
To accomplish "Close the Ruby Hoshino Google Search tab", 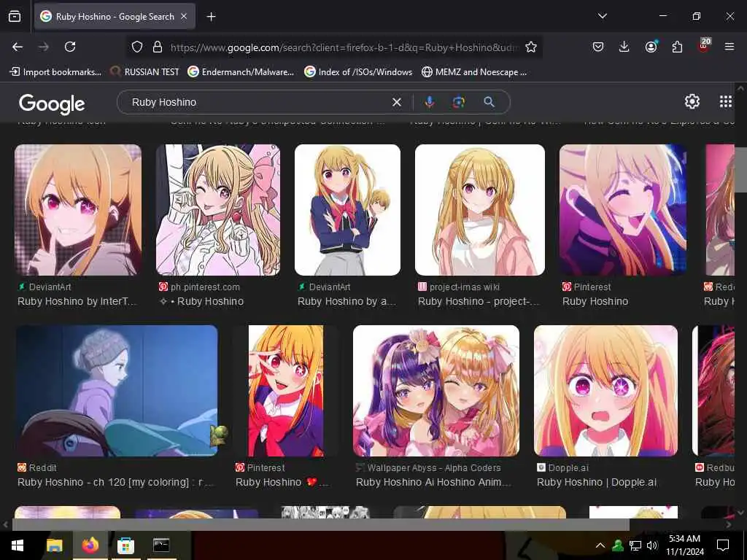I will coord(184,17).
